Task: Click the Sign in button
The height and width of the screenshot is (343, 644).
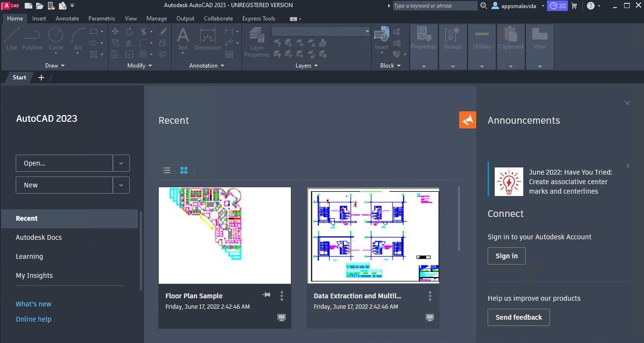Action: (507, 256)
